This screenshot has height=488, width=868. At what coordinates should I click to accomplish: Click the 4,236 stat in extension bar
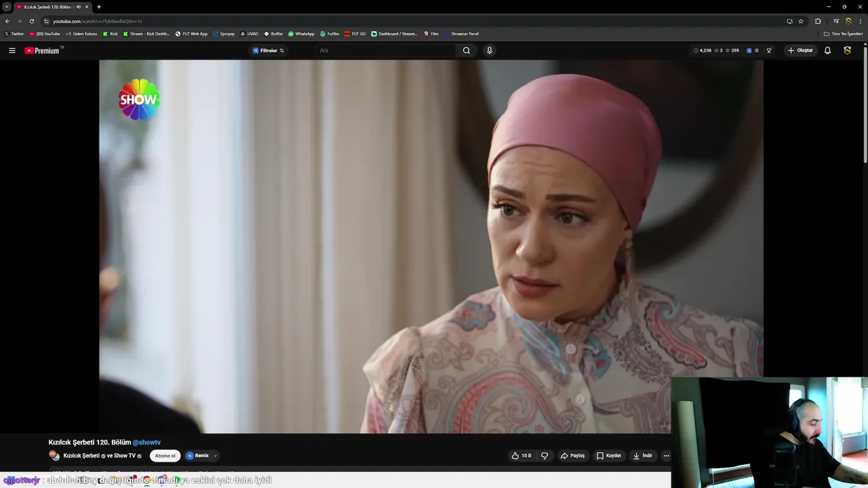coord(703,50)
